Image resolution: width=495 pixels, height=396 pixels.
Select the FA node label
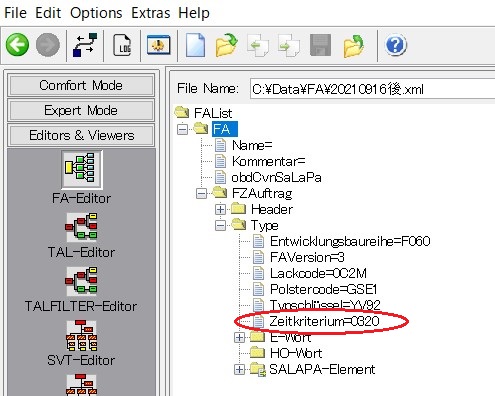[x=225, y=129]
